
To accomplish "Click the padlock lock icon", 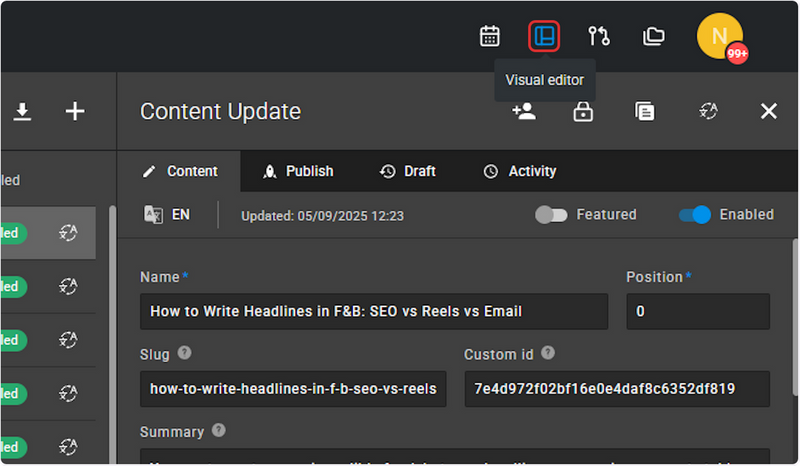I will click(x=583, y=111).
